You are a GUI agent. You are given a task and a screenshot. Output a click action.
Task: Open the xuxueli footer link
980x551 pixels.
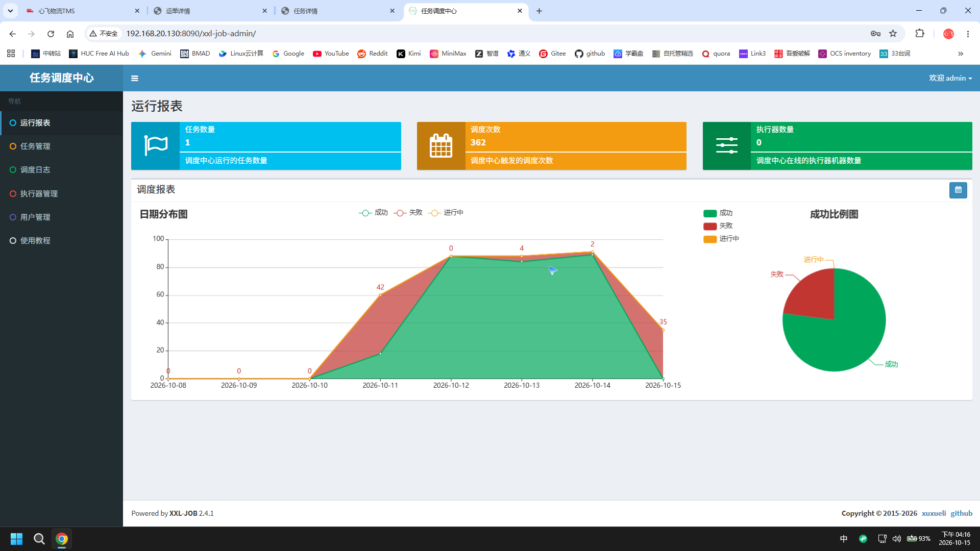coord(934,513)
